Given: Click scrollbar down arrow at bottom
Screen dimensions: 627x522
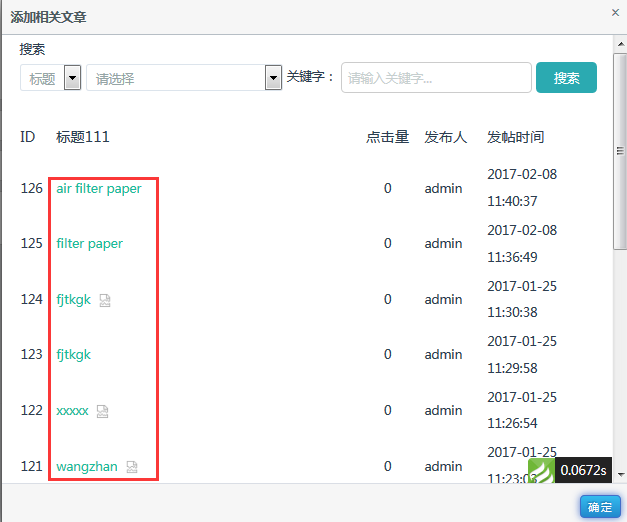Looking at the screenshot, I should (x=621, y=475).
